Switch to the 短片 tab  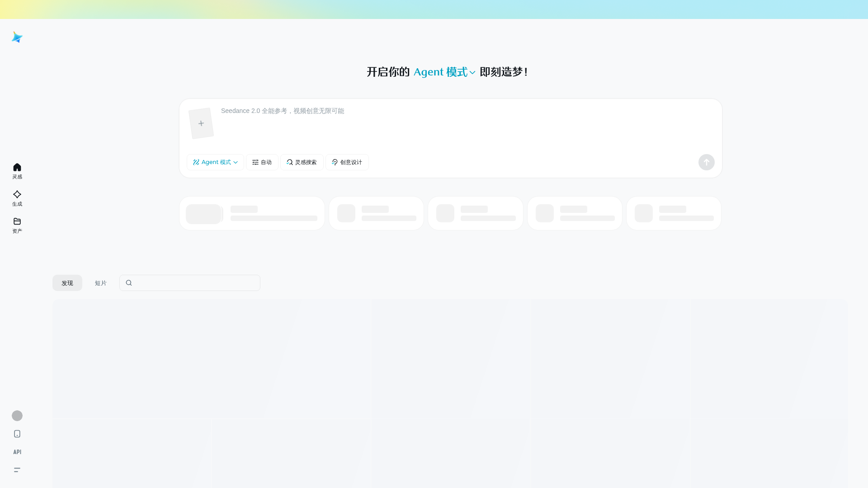click(101, 283)
